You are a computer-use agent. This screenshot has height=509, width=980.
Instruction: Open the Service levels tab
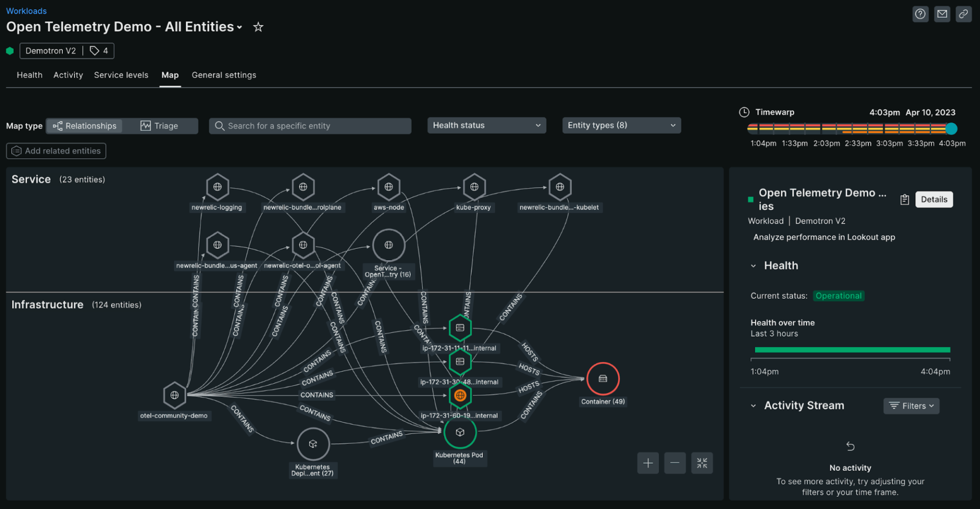121,75
